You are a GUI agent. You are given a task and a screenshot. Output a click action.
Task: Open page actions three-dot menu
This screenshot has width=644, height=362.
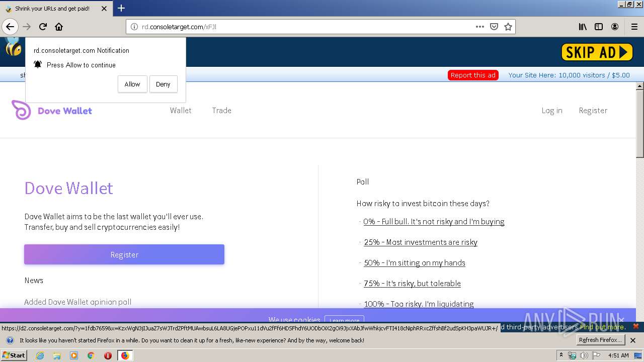click(480, 27)
